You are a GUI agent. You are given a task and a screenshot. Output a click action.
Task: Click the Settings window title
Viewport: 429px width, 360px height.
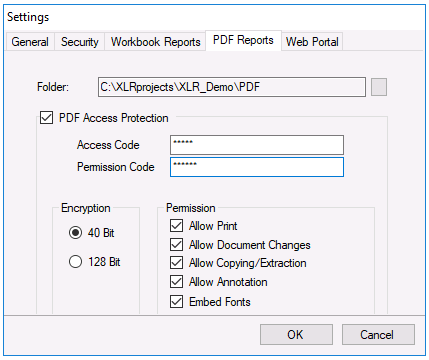[28, 17]
